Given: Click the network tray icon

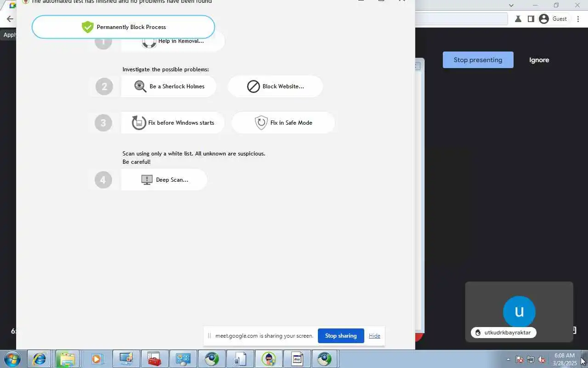Looking at the screenshot, I should [x=531, y=360].
